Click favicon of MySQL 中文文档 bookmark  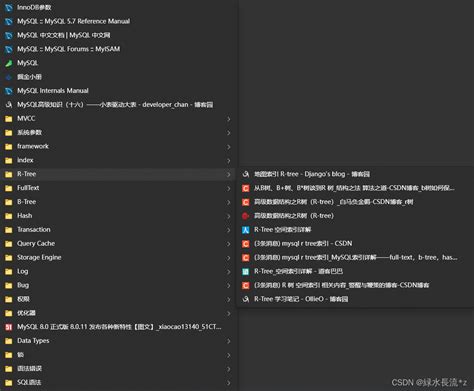(9, 35)
